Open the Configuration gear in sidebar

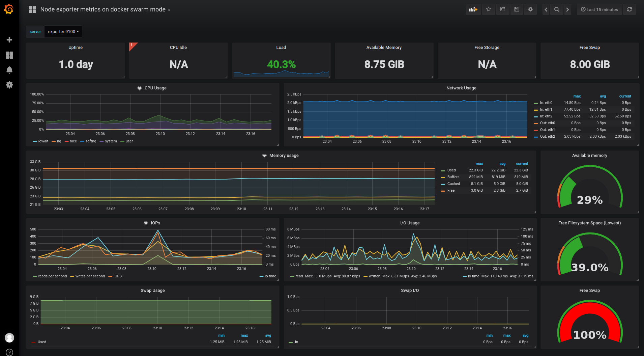[9, 85]
